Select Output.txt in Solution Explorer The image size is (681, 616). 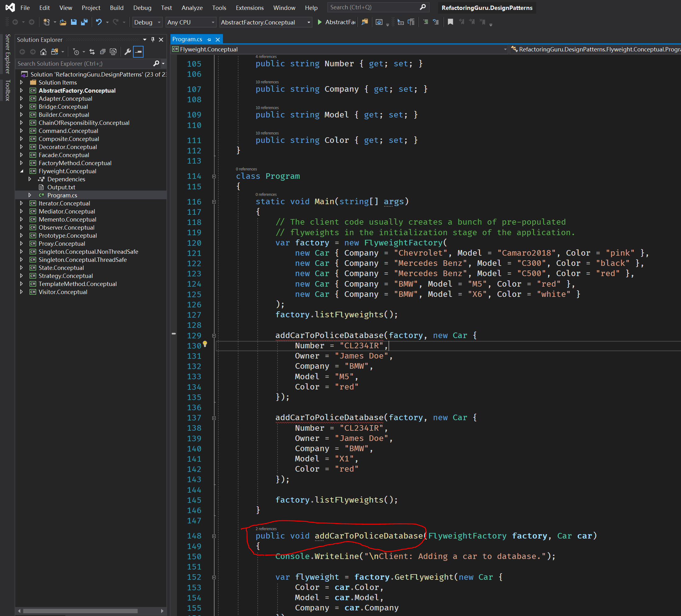pyautogui.click(x=61, y=187)
